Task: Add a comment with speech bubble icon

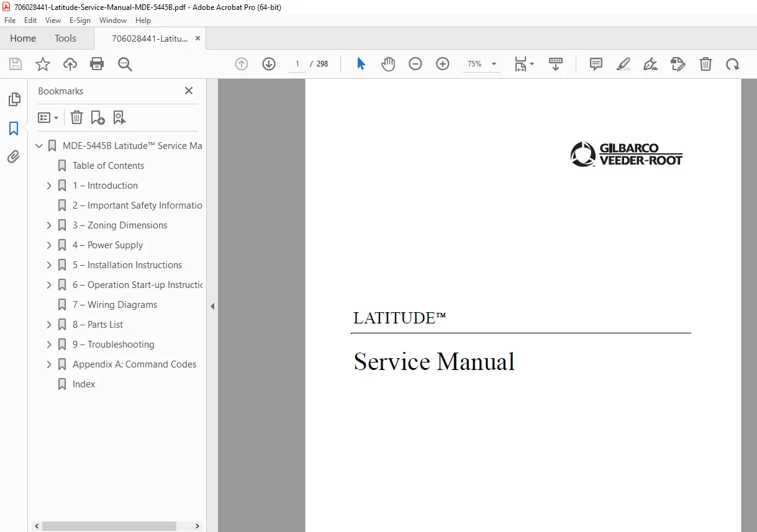Action: (596, 64)
